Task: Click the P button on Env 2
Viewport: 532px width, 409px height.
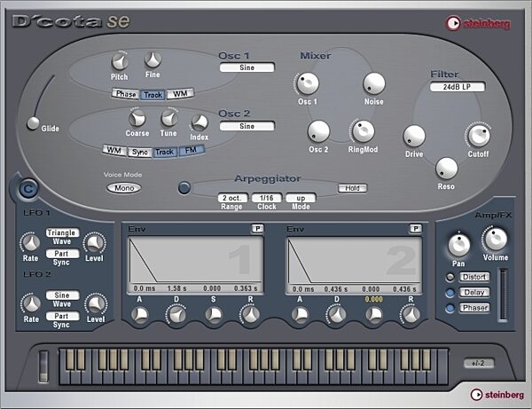Action: (416, 229)
